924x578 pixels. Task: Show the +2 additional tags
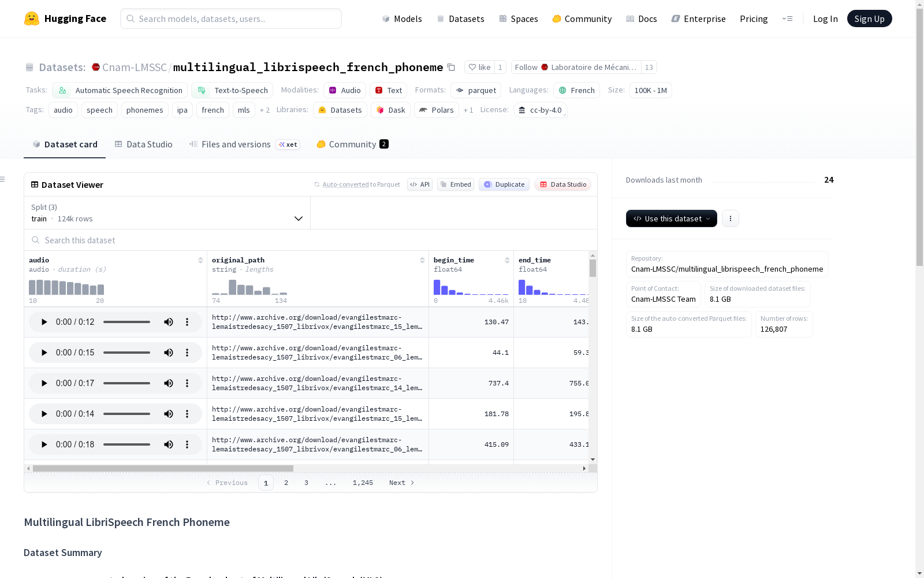point(264,110)
